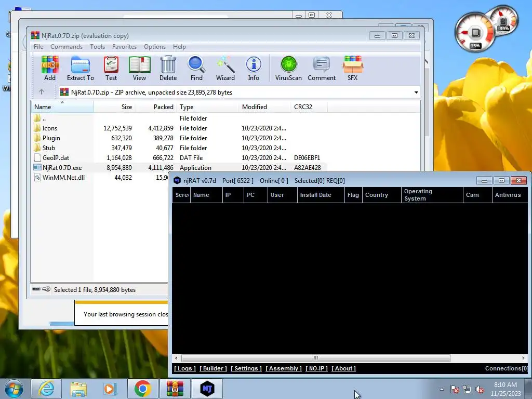Open the File menu in WinRAR

coord(38,46)
